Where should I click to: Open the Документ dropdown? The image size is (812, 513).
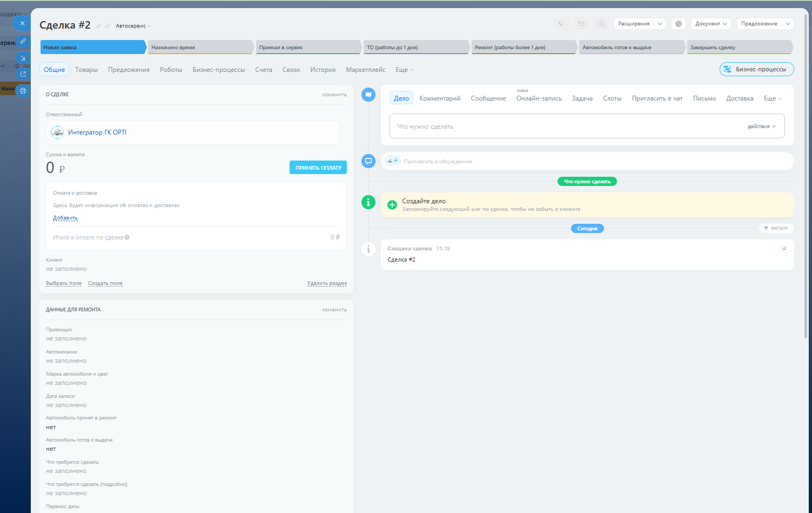[710, 24]
